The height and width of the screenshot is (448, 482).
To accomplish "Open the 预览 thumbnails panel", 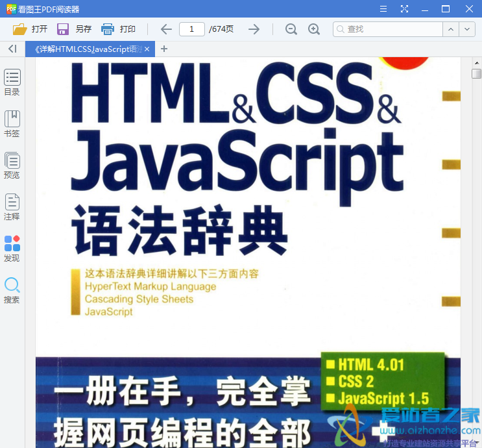I will pyautogui.click(x=12, y=165).
